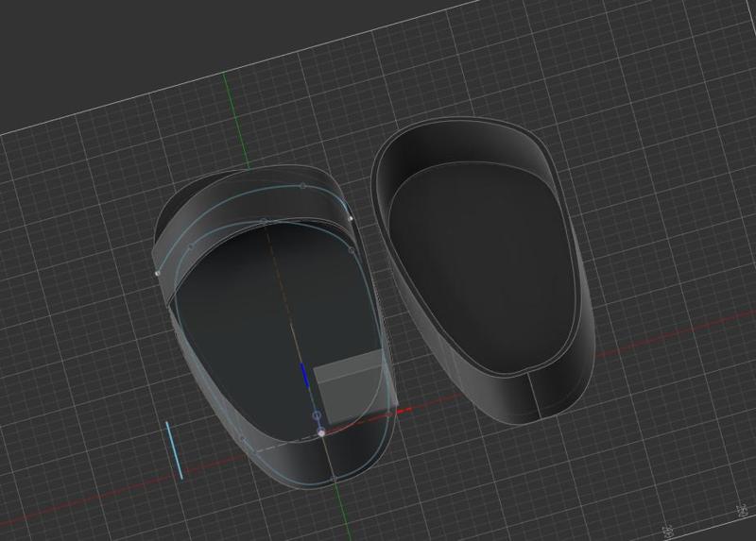Select the topmost spline point on left body
Image resolution: width=756 pixels, height=541 pixels.
point(302,185)
